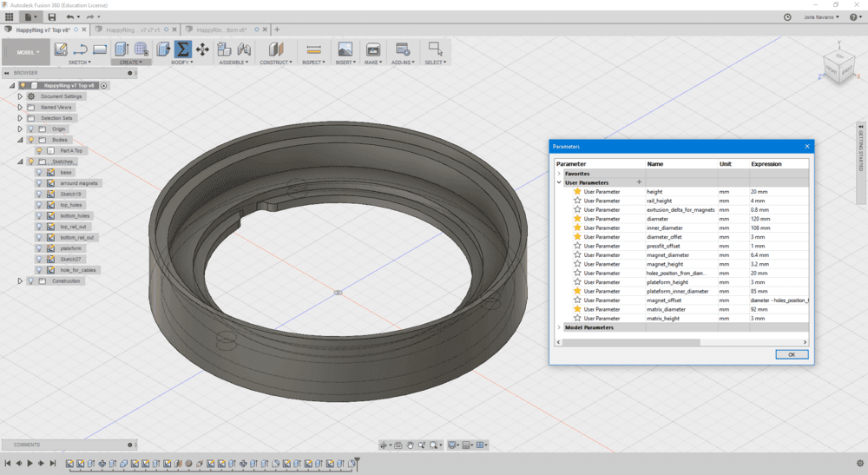The image size is (868, 475).
Task: Click the timeline end marker
Action: point(357,464)
